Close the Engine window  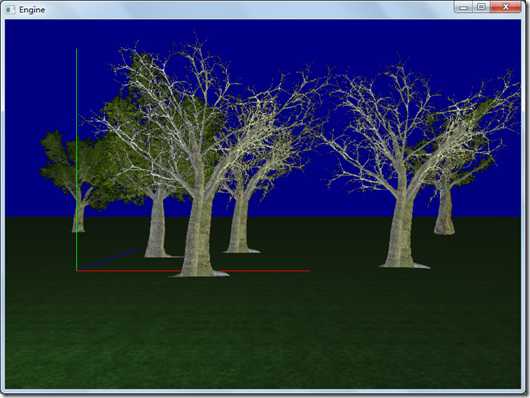(506, 7)
